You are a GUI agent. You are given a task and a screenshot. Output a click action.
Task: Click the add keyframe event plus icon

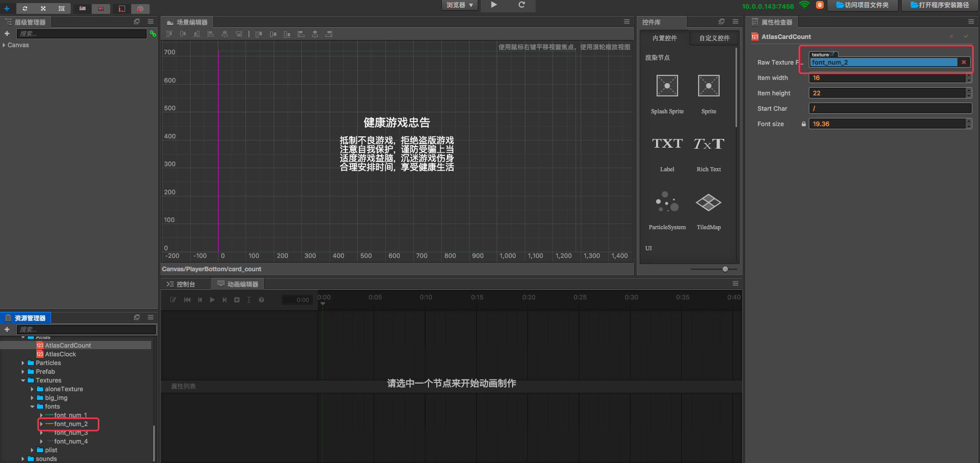tap(237, 300)
